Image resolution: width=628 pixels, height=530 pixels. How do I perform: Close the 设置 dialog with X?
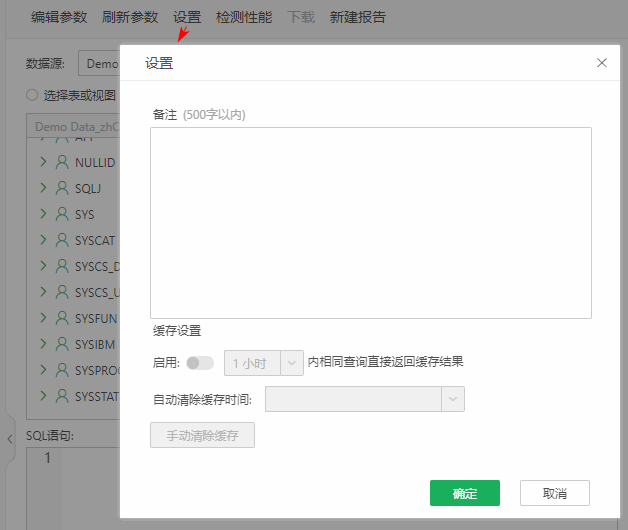(x=602, y=63)
